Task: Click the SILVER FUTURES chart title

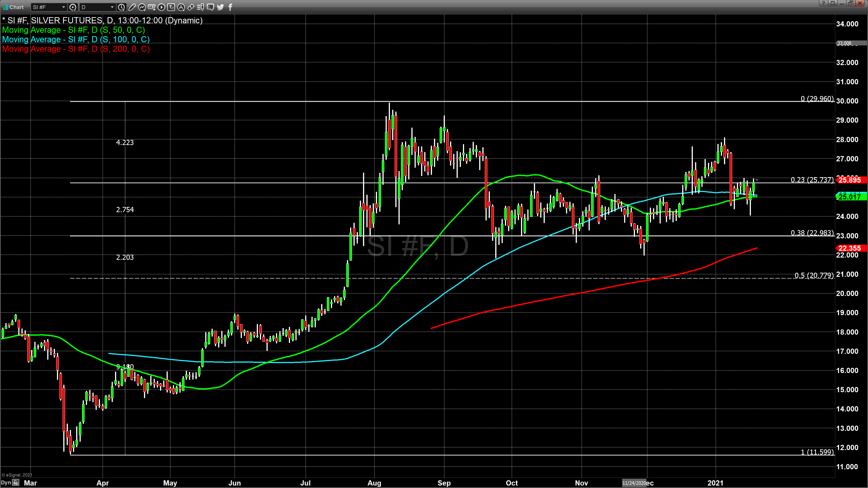Action: point(102,21)
